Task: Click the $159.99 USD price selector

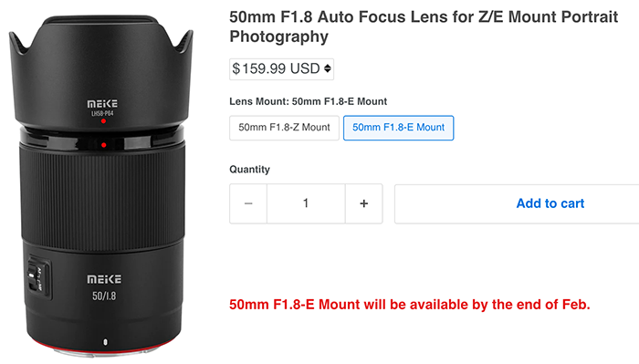Action: click(x=281, y=68)
